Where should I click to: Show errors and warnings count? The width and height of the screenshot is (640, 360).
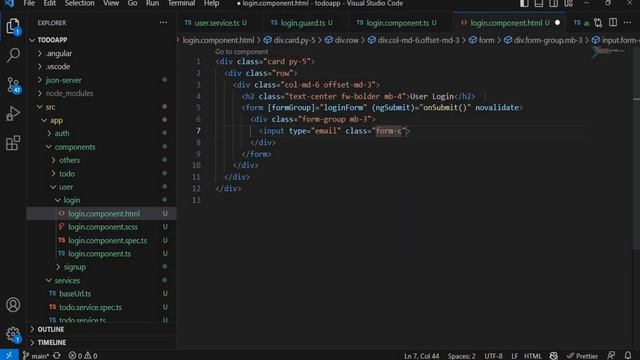pyautogui.click(x=83, y=356)
